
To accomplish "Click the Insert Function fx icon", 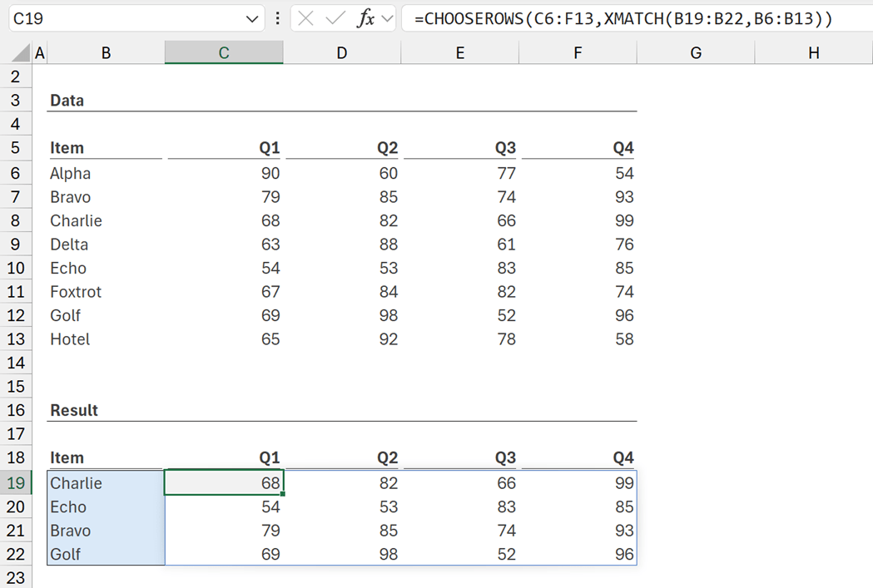I will coord(365,19).
